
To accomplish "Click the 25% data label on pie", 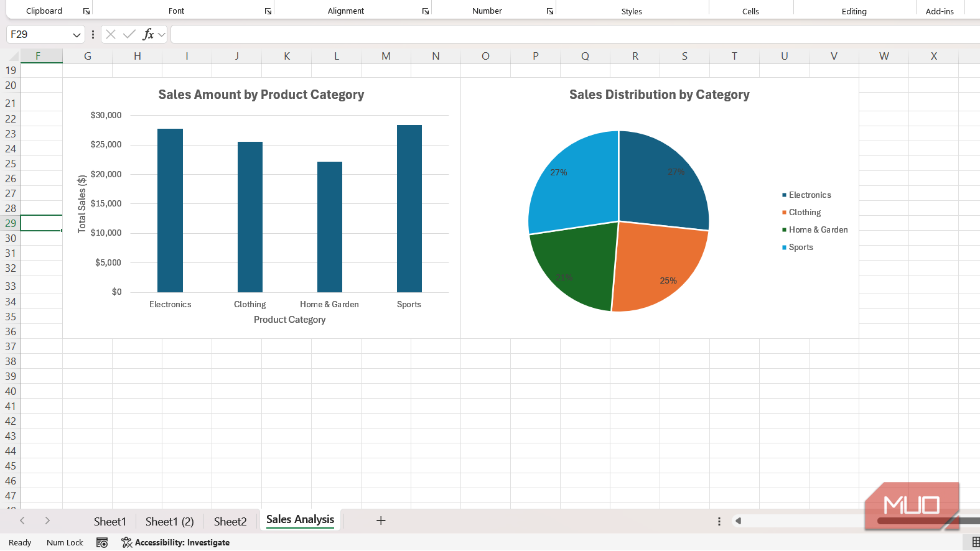I will click(668, 280).
